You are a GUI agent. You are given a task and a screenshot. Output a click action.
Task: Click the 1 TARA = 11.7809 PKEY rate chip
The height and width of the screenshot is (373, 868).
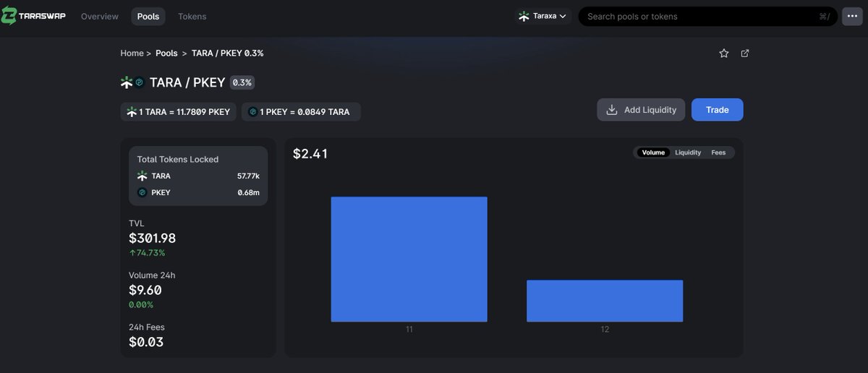click(178, 111)
